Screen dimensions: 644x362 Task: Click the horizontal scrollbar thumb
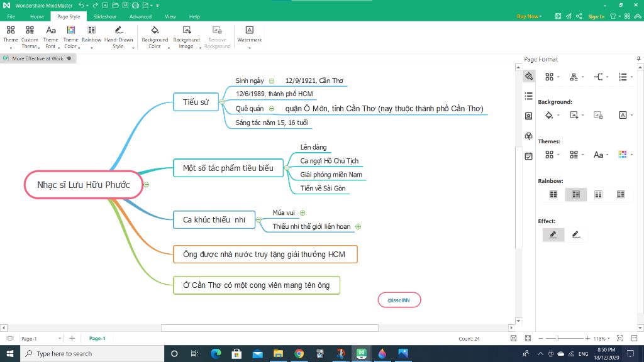pos(269,328)
